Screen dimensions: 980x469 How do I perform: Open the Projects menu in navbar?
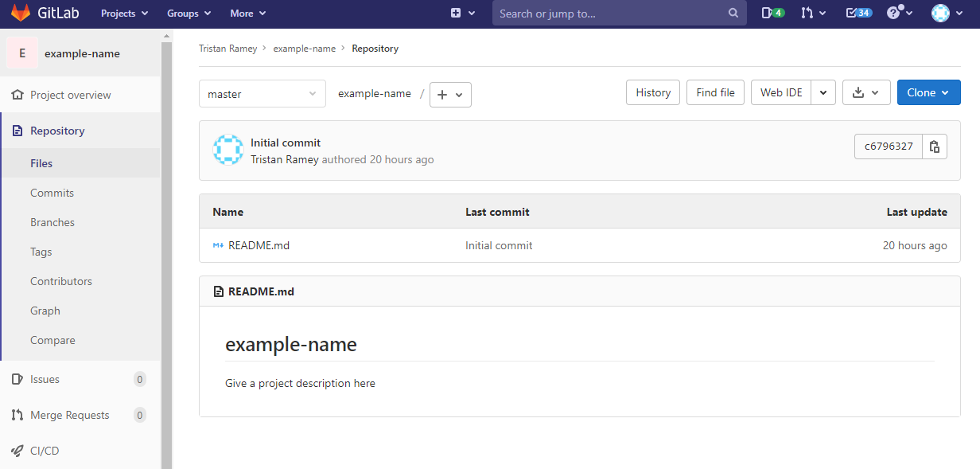[124, 14]
